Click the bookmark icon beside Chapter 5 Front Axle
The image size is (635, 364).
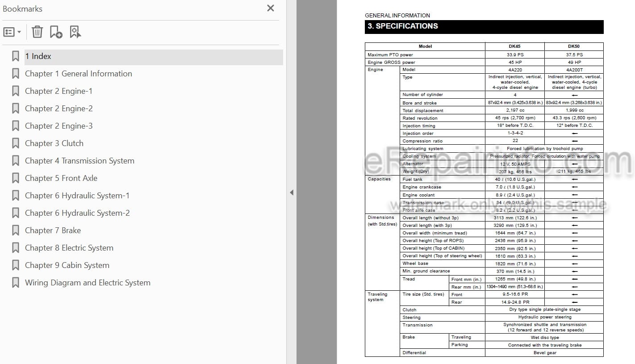click(x=16, y=178)
